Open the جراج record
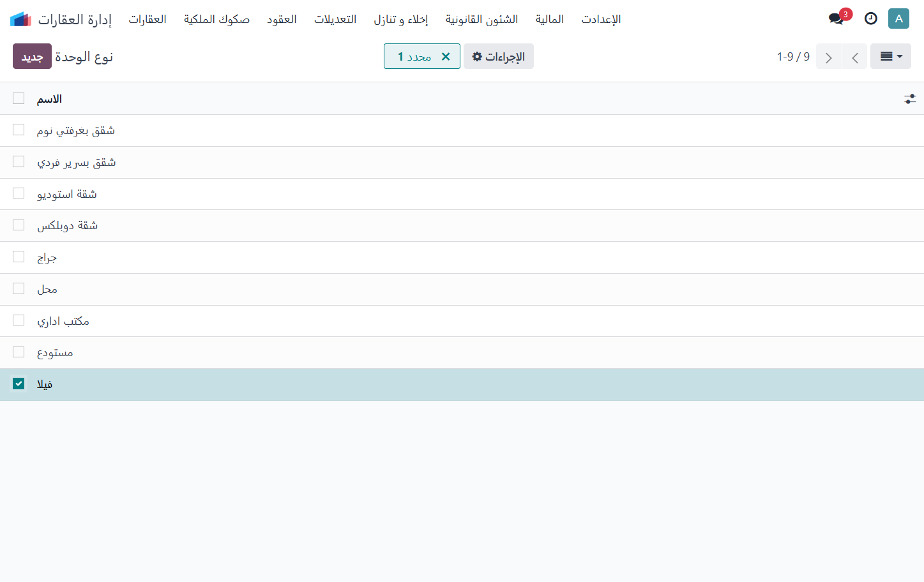The image size is (924, 582). tap(47, 258)
